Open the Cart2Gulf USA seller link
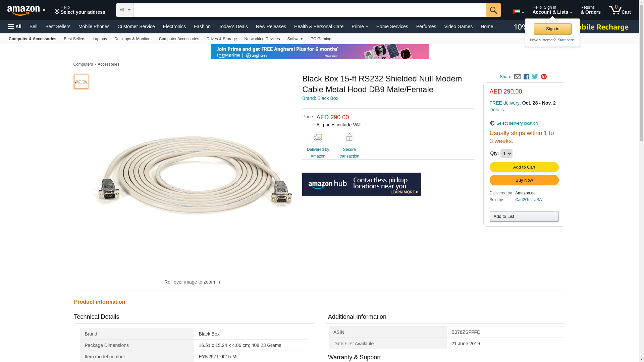Image resolution: width=644 pixels, height=362 pixels. [528, 200]
